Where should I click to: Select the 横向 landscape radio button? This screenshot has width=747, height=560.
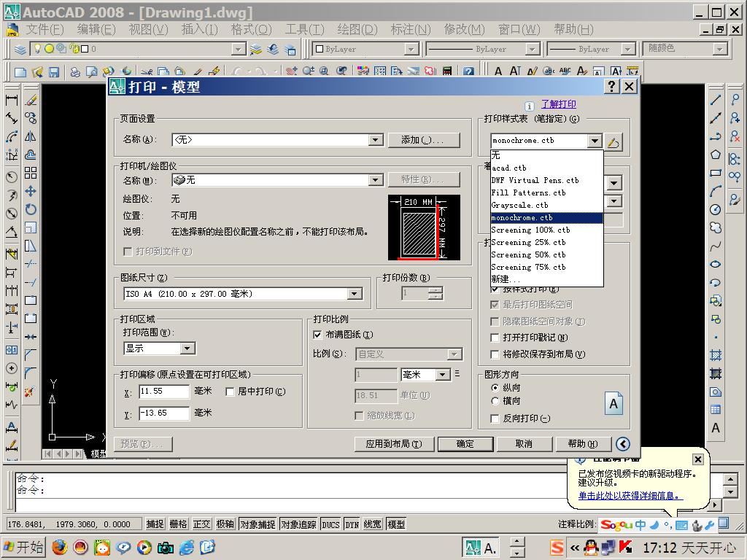pos(495,401)
